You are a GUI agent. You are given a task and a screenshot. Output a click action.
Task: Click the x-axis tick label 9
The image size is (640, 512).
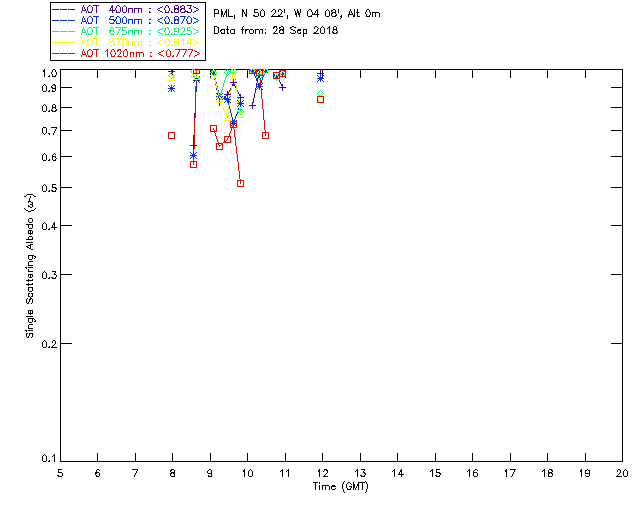point(210,473)
